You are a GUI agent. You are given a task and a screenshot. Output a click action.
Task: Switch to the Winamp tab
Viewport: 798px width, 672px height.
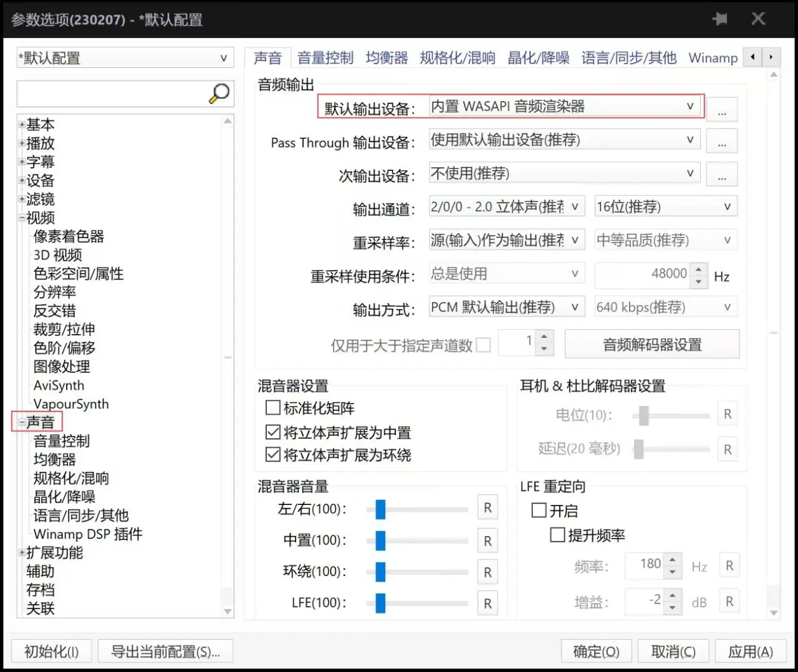712,58
